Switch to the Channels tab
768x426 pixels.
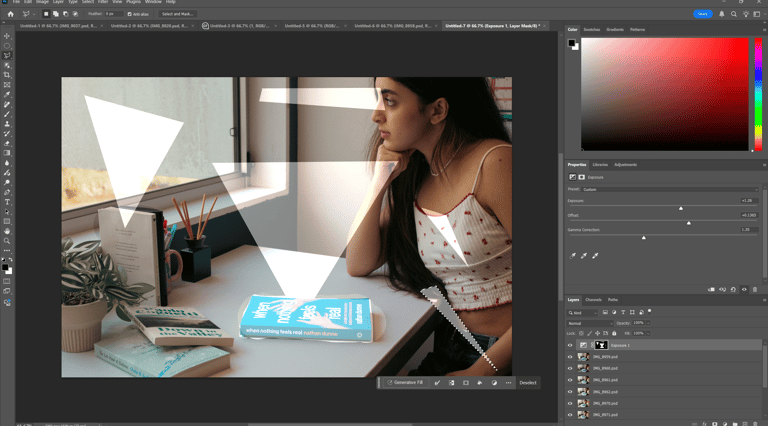594,300
